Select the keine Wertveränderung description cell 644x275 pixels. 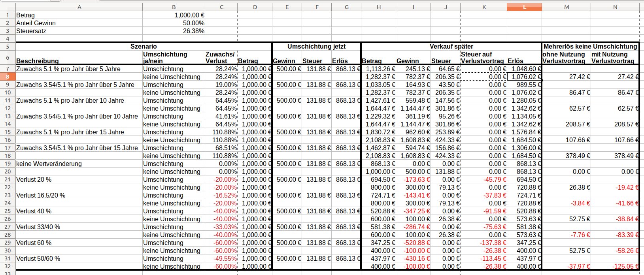pos(79,164)
